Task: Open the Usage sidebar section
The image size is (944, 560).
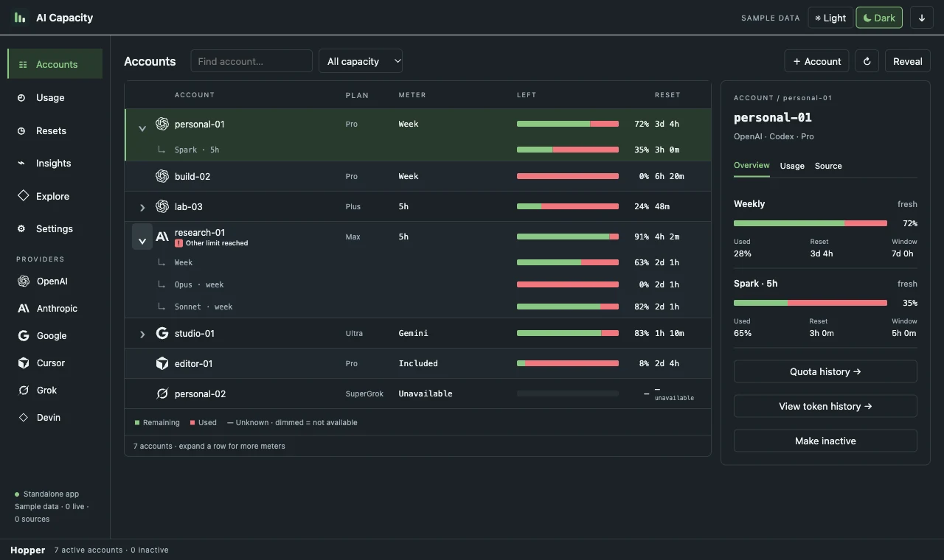Action: click(55, 97)
